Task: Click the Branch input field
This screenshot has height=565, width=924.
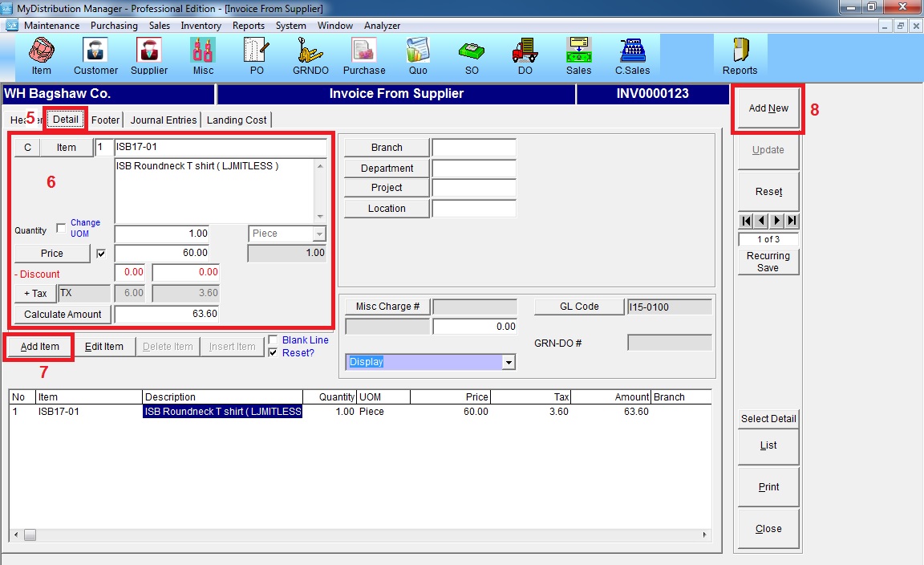Action: 473,148
